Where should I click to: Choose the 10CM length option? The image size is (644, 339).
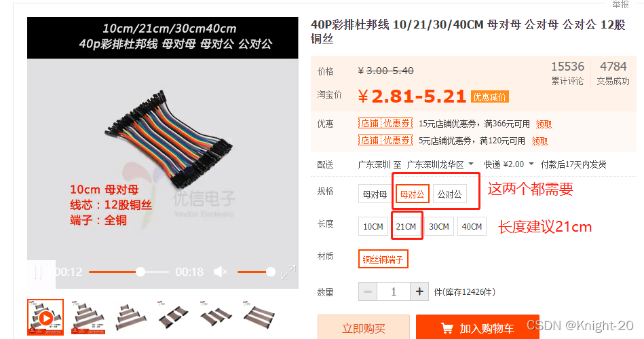[x=373, y=226]
